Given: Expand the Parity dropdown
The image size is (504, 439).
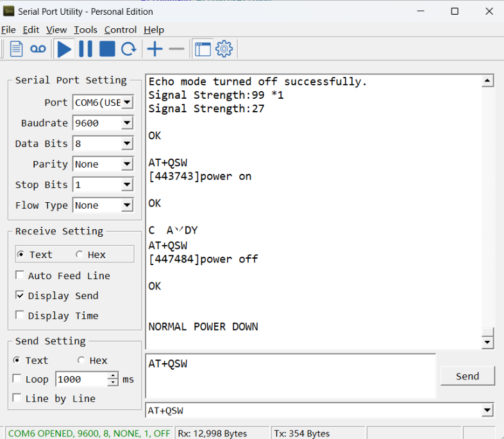Looking at the screenshot, I should (x=128, y=164).
